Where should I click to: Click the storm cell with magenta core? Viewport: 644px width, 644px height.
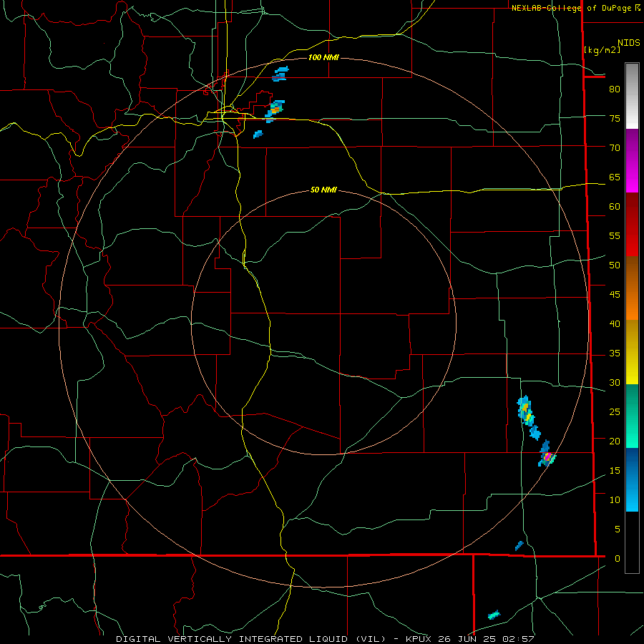[547, 457]
